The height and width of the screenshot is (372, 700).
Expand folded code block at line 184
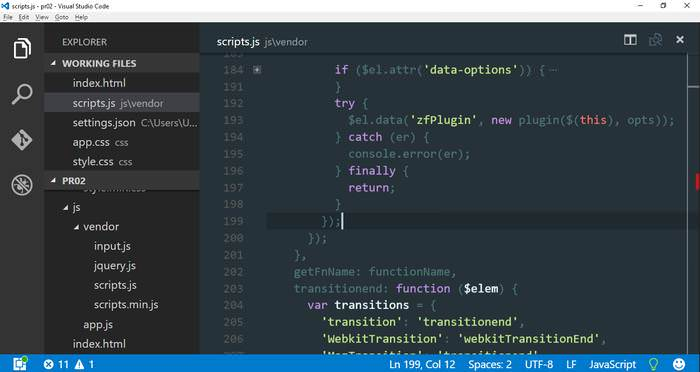pos(257,70)
